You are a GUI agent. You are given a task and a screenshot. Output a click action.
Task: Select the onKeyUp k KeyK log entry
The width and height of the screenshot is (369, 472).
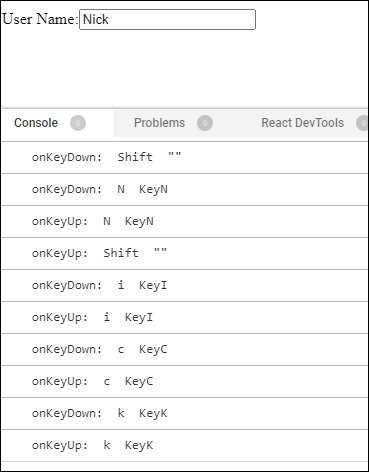click(x=184, y=445)
